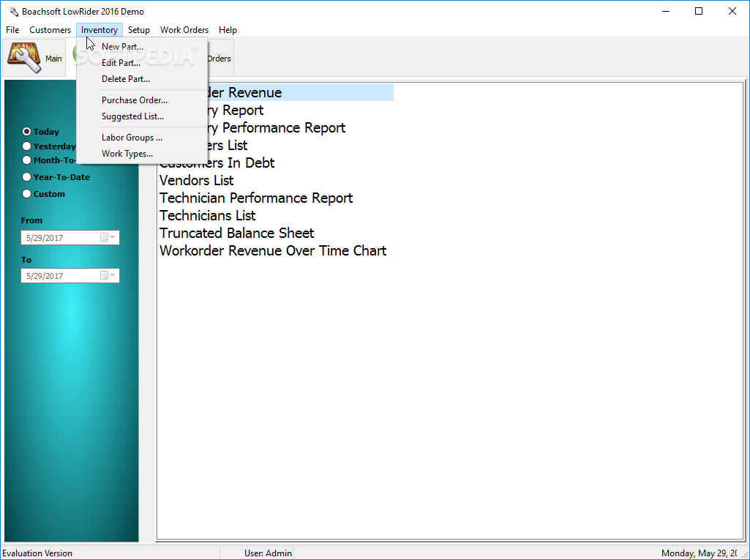Select the Vendors List report
This screenshot has height=560, width=750.
pyautogui.click(x=197, y=180)
